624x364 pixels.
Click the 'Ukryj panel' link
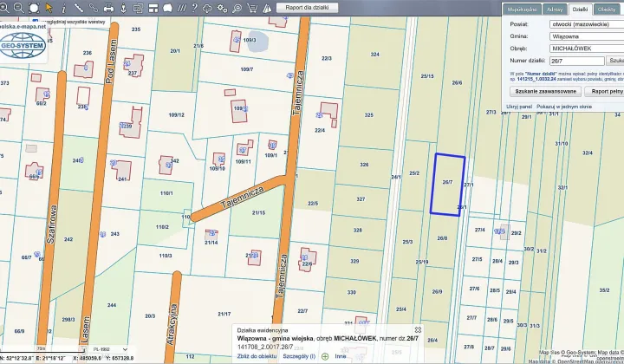coord(518,107)
